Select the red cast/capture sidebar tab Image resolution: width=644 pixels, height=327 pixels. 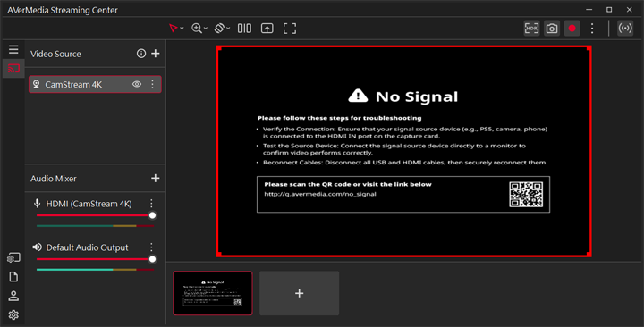[x=13, y=69]
